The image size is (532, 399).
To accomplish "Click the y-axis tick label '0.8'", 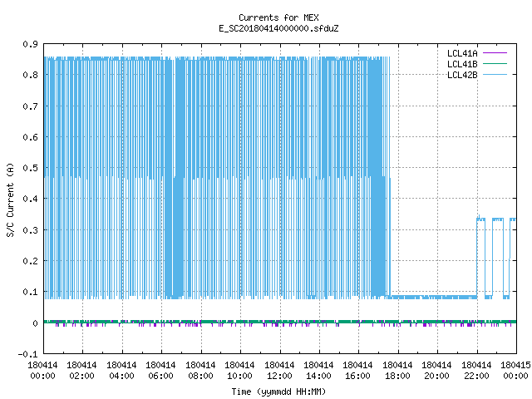I will [x=31, y=75].
